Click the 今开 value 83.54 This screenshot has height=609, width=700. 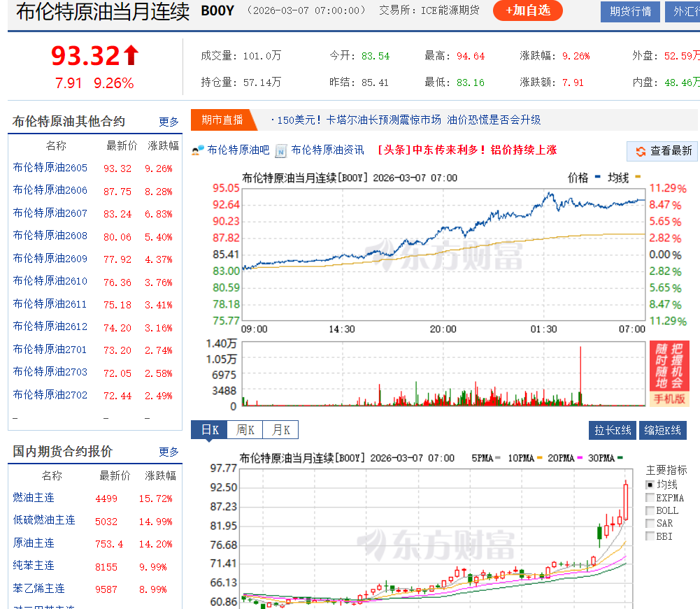(x=376, y=56)
